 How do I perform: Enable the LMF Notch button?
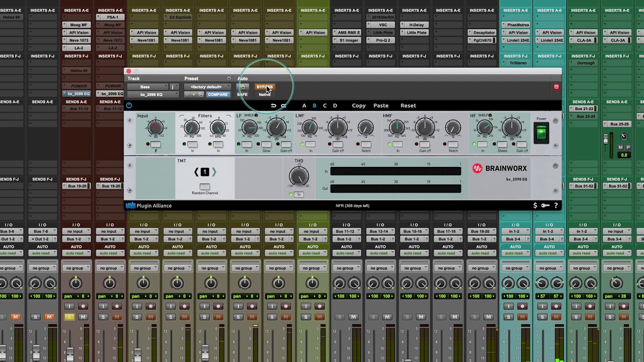[x=366, y=145]
